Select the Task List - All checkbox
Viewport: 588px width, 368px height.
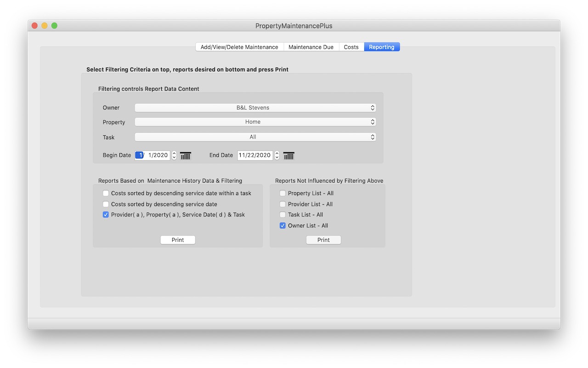pyautogui.click(x=283, y=214)
